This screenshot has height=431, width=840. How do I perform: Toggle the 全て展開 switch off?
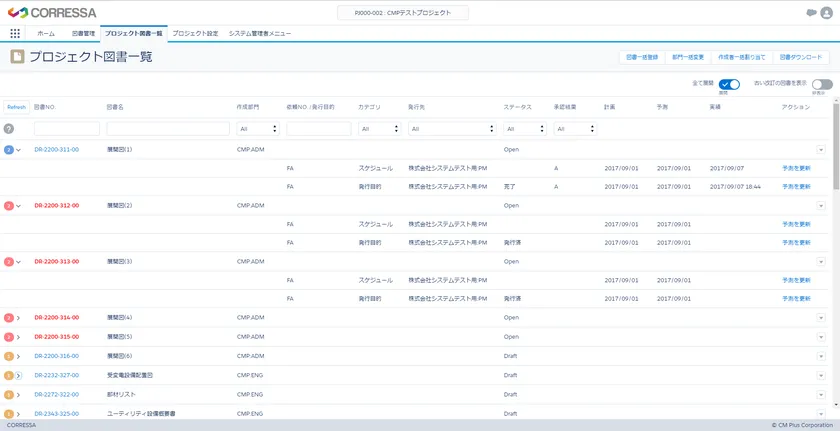click(729, 85)
